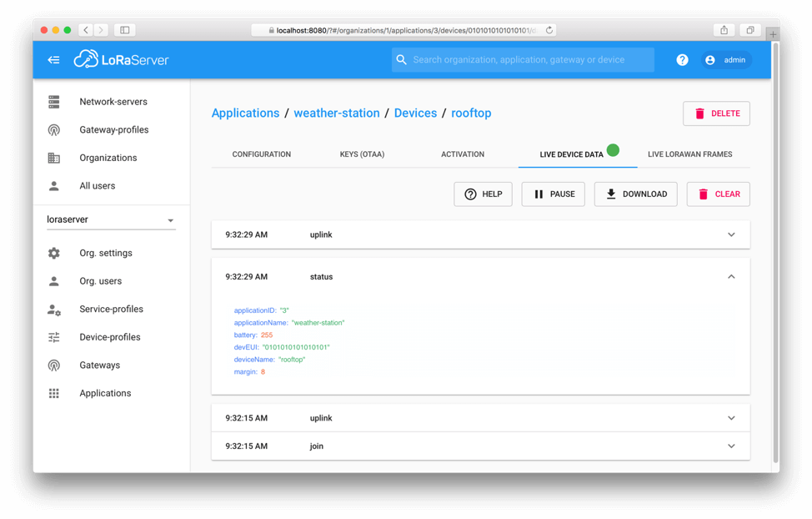Focus the organization search field
Viewport: 812px width, 519px height.
pos(523,59)
